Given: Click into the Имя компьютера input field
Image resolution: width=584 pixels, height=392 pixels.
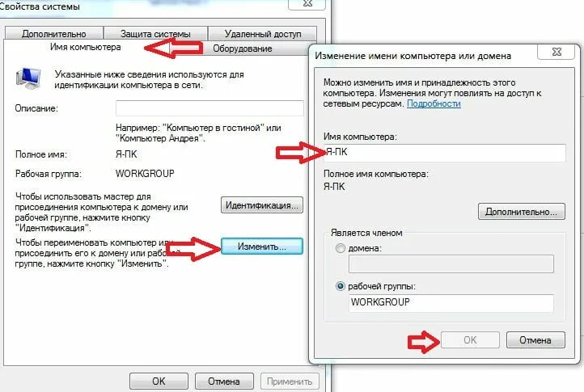Looking at the screenshot, I should coord(445,153).
